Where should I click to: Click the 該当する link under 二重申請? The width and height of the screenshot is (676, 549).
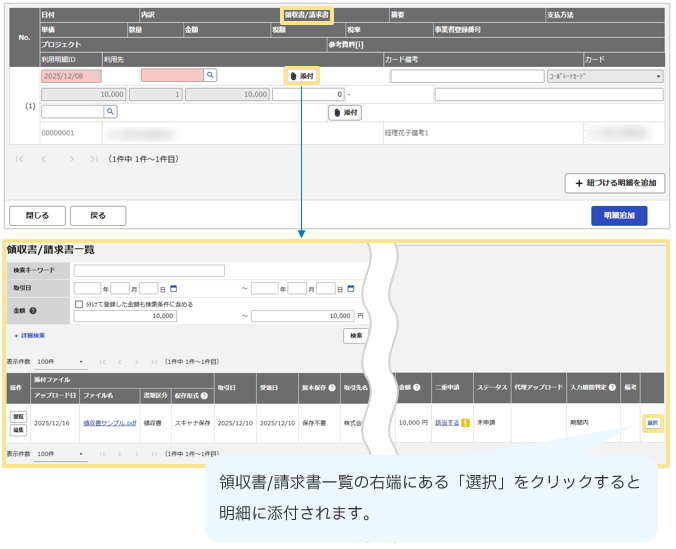[447, 423]
